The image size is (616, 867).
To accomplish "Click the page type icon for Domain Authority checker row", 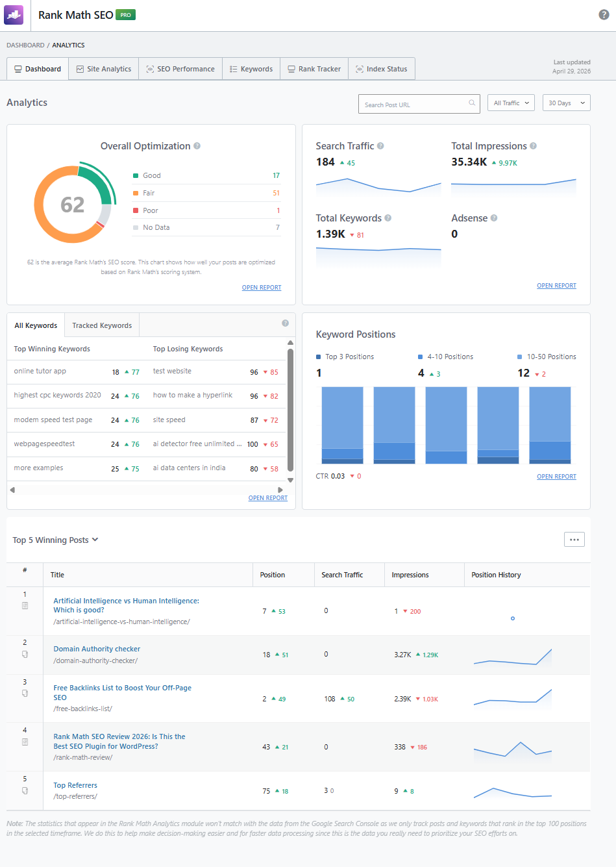I will point(25,654).
